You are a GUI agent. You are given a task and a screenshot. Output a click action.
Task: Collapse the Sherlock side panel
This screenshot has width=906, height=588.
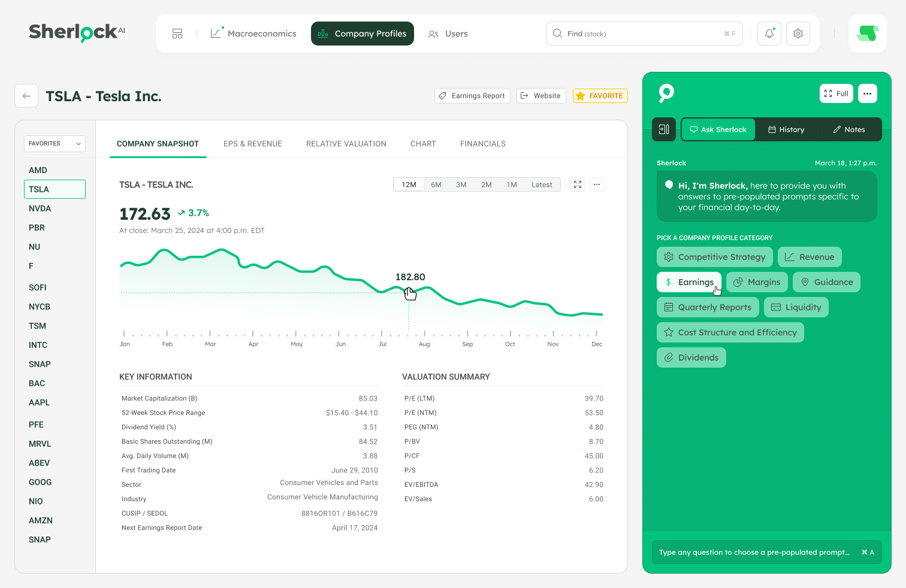(664, 129)
